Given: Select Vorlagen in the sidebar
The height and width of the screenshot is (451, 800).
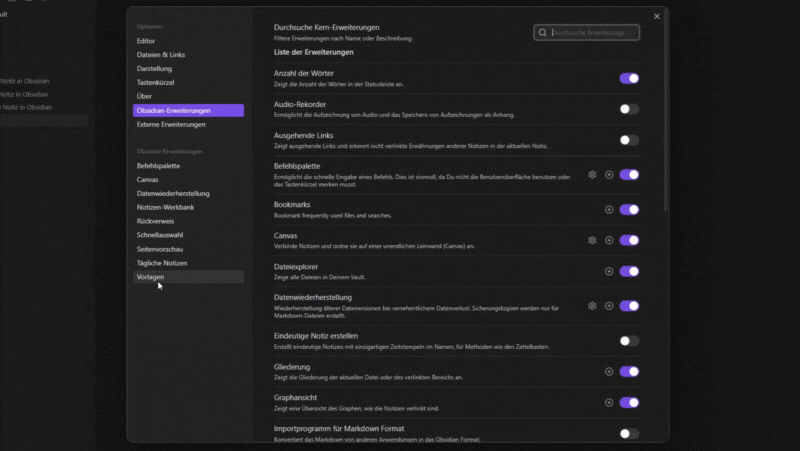Looking at the screenshot, I should [188, 277].
